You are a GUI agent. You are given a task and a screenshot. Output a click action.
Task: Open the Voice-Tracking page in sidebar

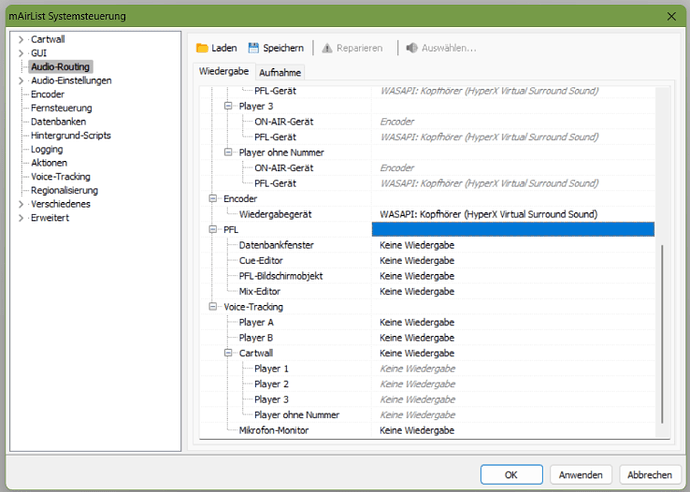pos(60,176)
